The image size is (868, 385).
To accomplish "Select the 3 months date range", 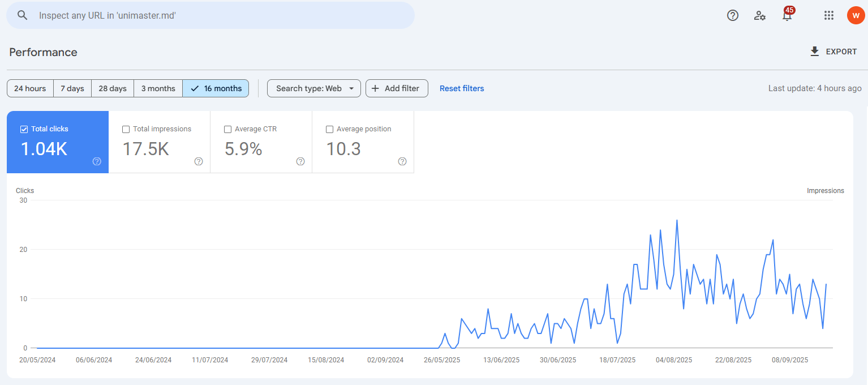I will pyautogui.click(x=158, y=88).
